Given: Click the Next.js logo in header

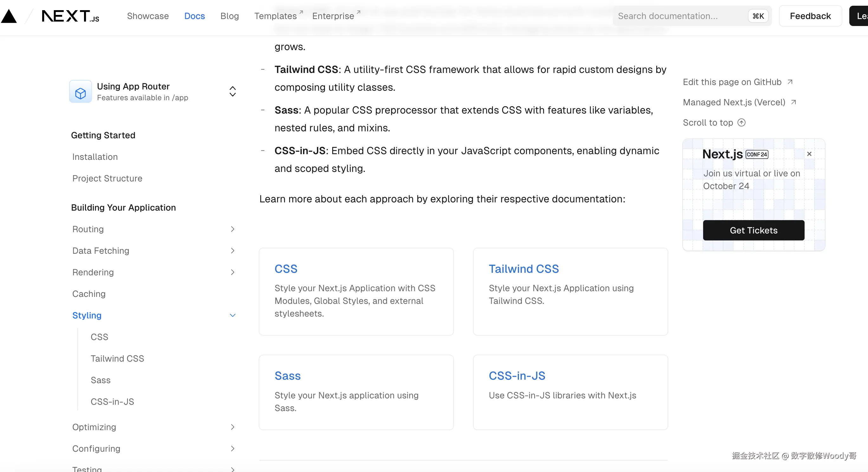Looking at the screenshot, I should point(70,16).
